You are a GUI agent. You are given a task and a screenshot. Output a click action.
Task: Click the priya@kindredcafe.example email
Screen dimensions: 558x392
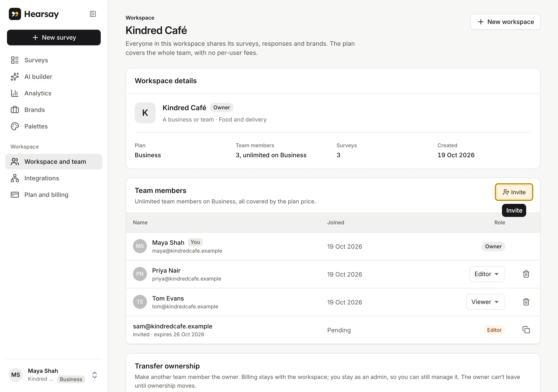(186, 279)
